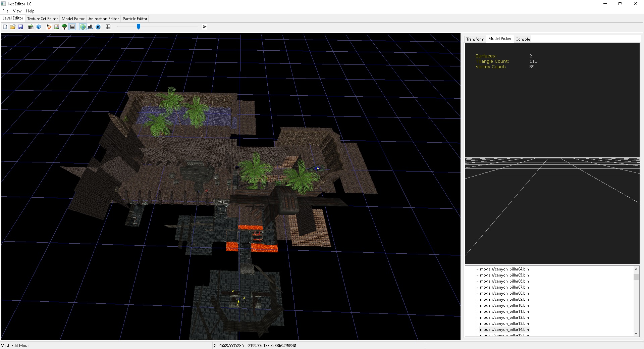Click the blue circle arrow toolbar icon

click(98, 27)
